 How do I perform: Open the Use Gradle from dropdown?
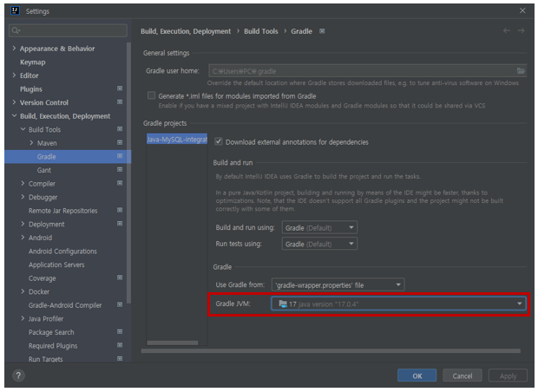pyautogui.click(x=338, y=285)
